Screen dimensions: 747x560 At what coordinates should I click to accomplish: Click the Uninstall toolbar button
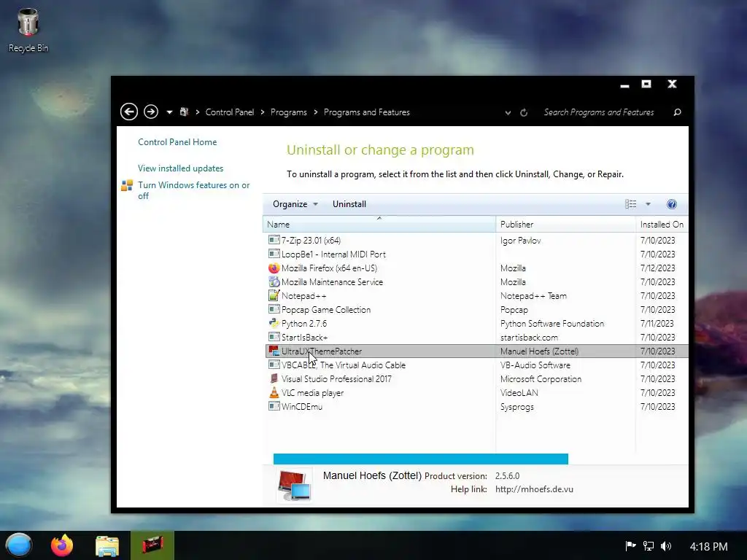[x=349, y=204]
